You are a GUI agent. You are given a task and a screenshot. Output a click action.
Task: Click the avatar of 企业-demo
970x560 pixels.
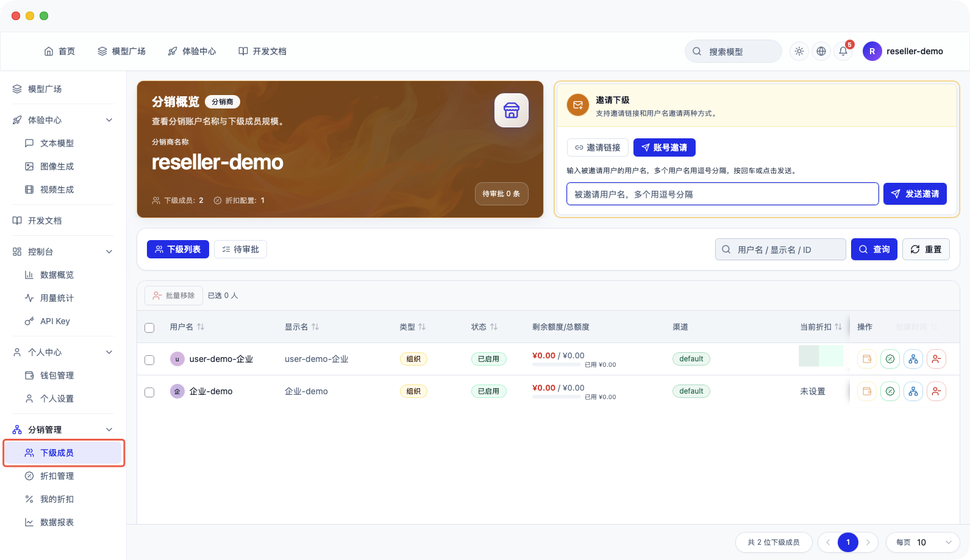point(177,391)
